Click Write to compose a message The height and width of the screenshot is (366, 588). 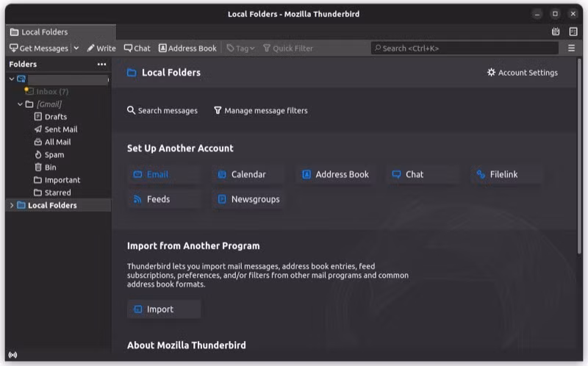(101, 49)
